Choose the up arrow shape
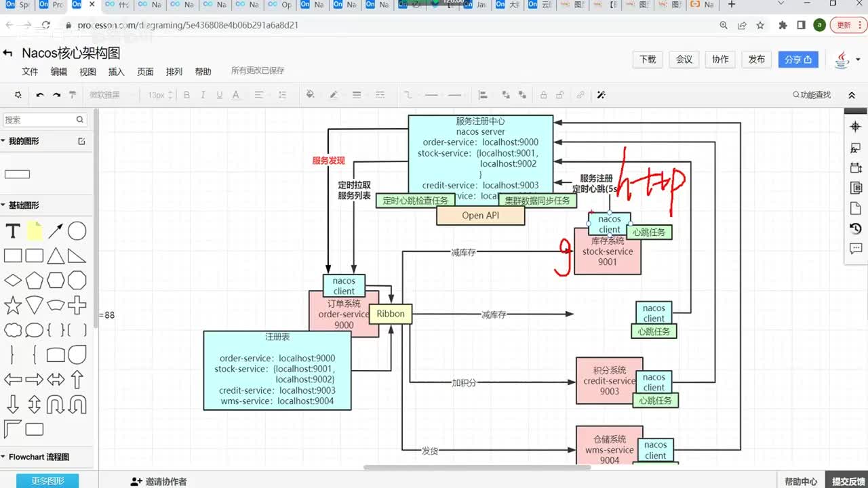 click(x=77, y=379)
